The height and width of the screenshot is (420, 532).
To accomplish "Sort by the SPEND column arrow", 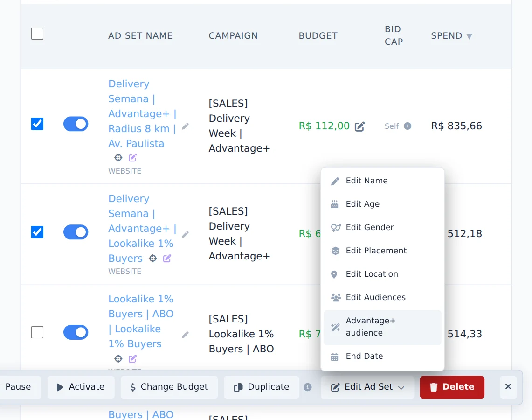I will pos(469,36).
